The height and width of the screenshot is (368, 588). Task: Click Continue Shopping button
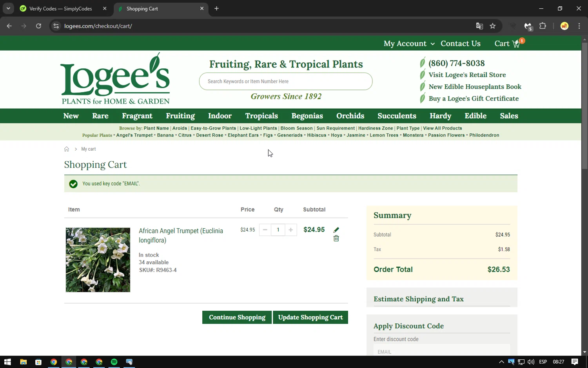click(237, 317)
